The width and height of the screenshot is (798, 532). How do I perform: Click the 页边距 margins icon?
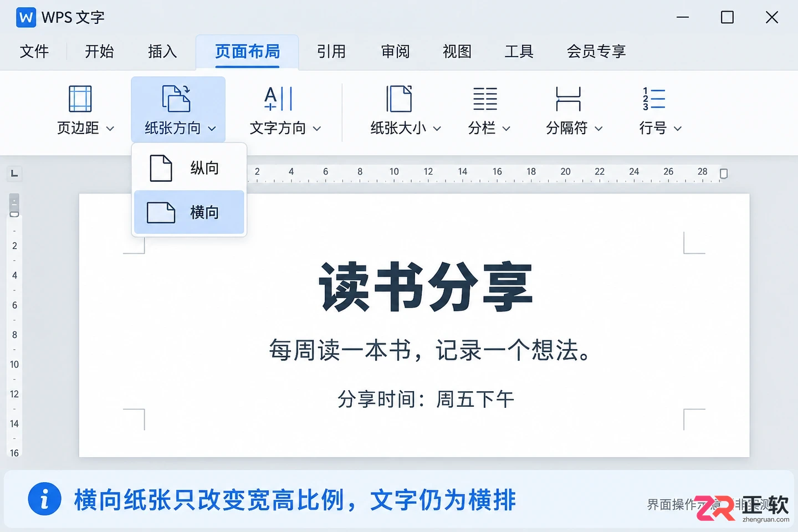point(80,99)
